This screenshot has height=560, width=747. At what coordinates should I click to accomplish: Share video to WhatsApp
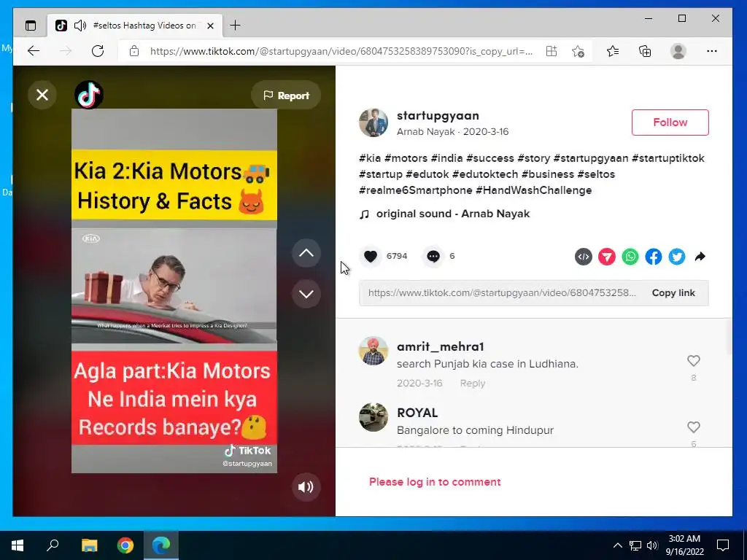(630, 257)
